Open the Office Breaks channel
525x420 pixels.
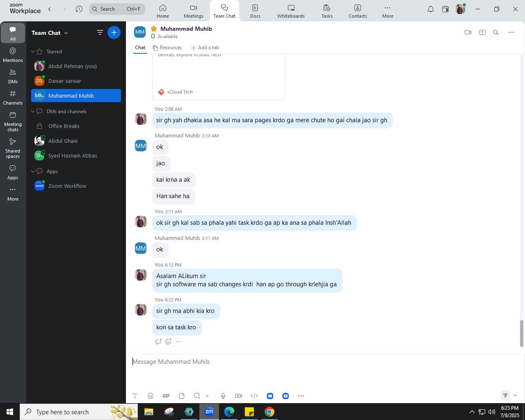click(x=76, y=126)
